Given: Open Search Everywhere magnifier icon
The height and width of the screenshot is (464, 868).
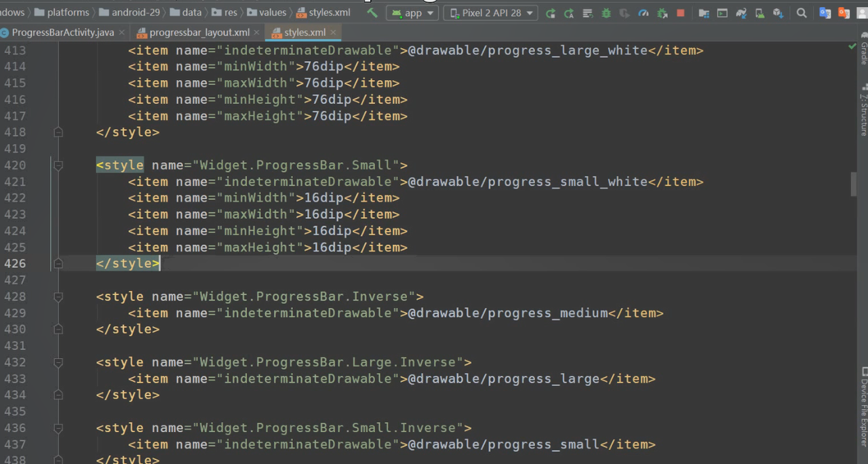Looking at the screenshot, I should click(x=802, y=13).
